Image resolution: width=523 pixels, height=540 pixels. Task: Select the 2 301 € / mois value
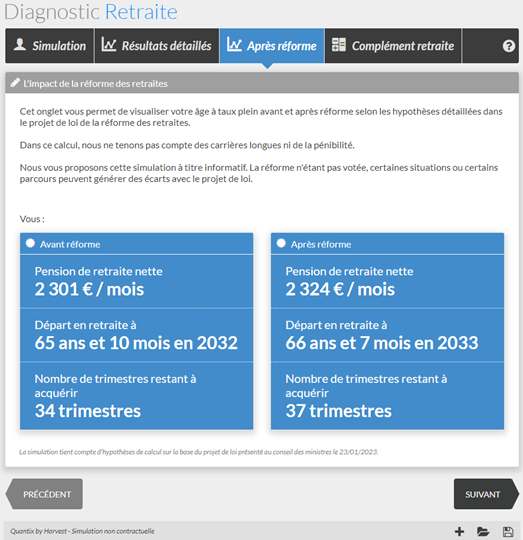[x=89, y=289]
